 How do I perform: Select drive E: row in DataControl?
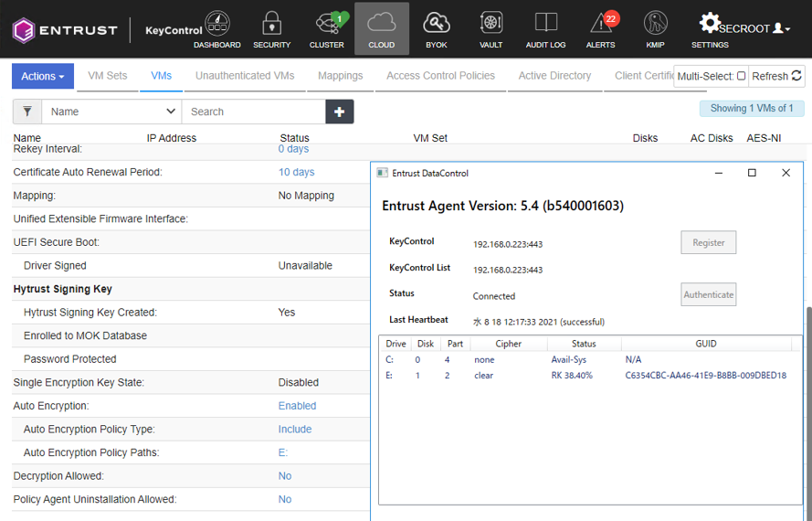[590, 376]
